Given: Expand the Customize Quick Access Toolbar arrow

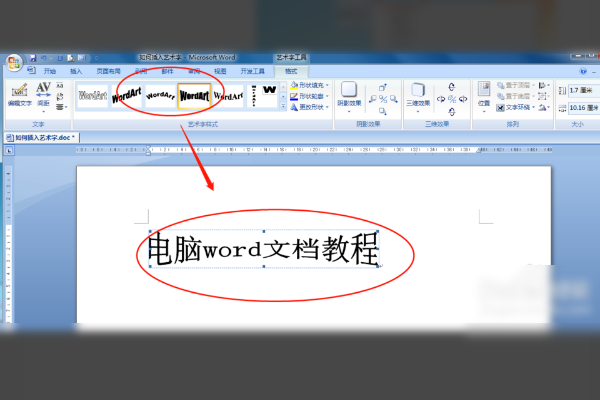Looking at the screenshot, I should [x=96, y=58].
